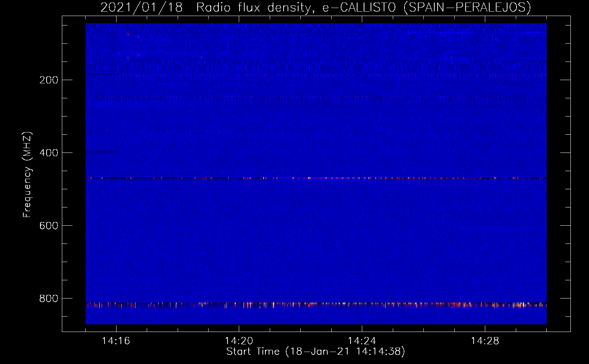Click the 'Frequency (MHZ)' axis label

(x=27, y=175)
